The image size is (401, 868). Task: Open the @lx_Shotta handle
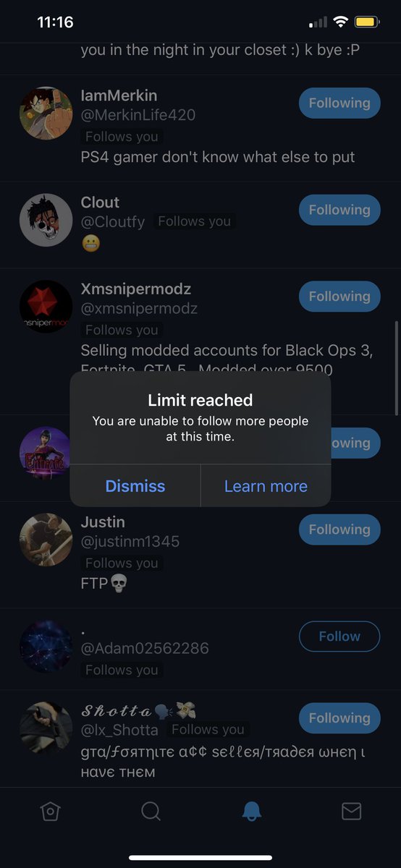(119, 730)
